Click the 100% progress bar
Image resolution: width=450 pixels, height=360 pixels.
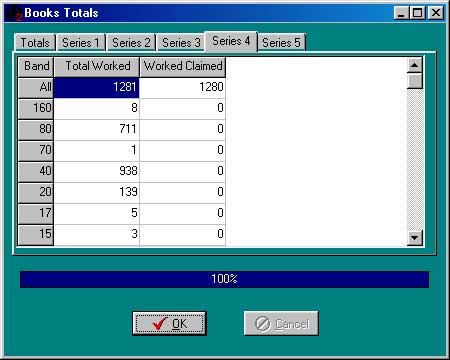pyautogui.click(x=224, y=279)
